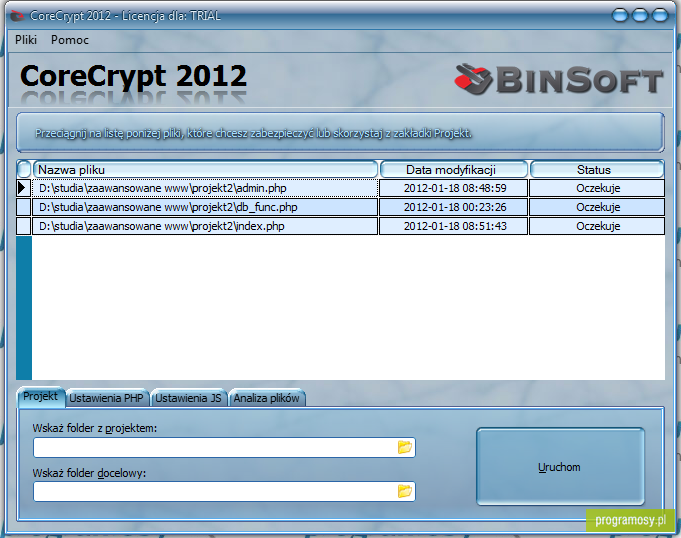Screen dimensions: 681x538
Task: Switch to the Projekt tab
Action: (40, 397)
